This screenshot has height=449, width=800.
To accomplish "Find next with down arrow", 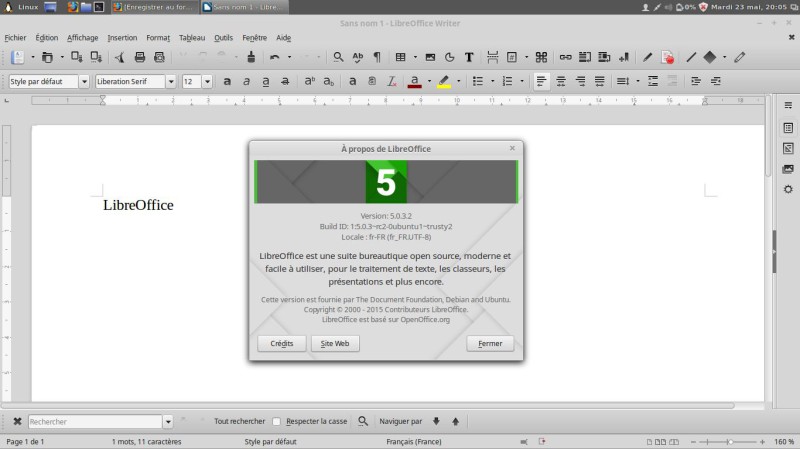I will click(x=436, y=421).
